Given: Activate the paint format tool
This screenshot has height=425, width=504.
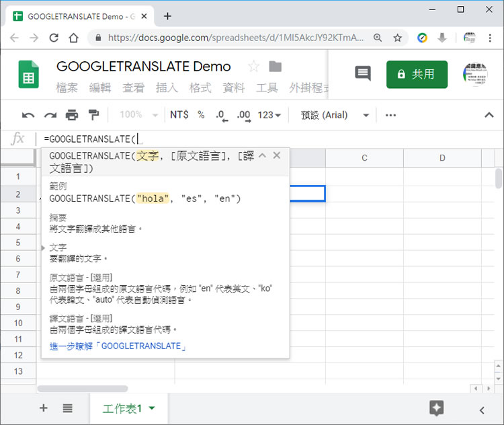Looking at the screenshot, I should [x=94, y=115].
